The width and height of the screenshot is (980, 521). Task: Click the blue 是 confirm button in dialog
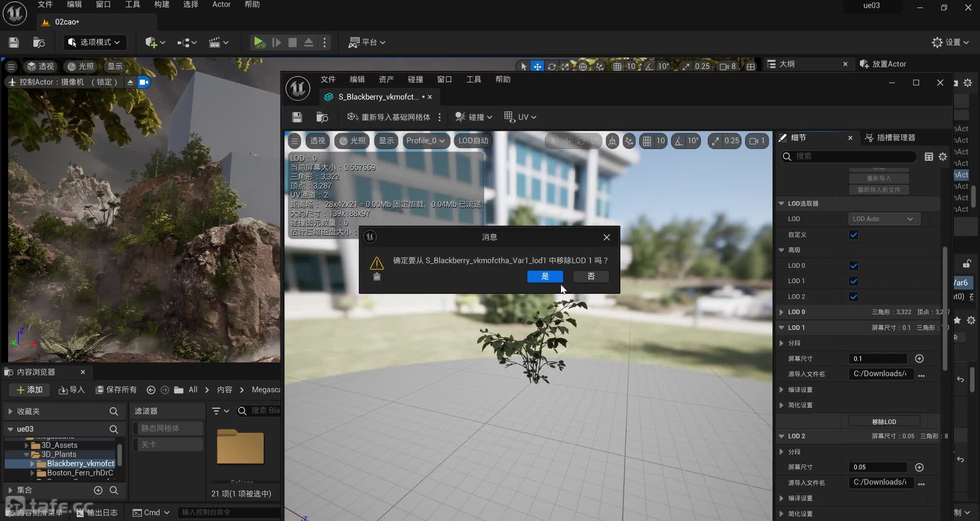tap(545, 276)
